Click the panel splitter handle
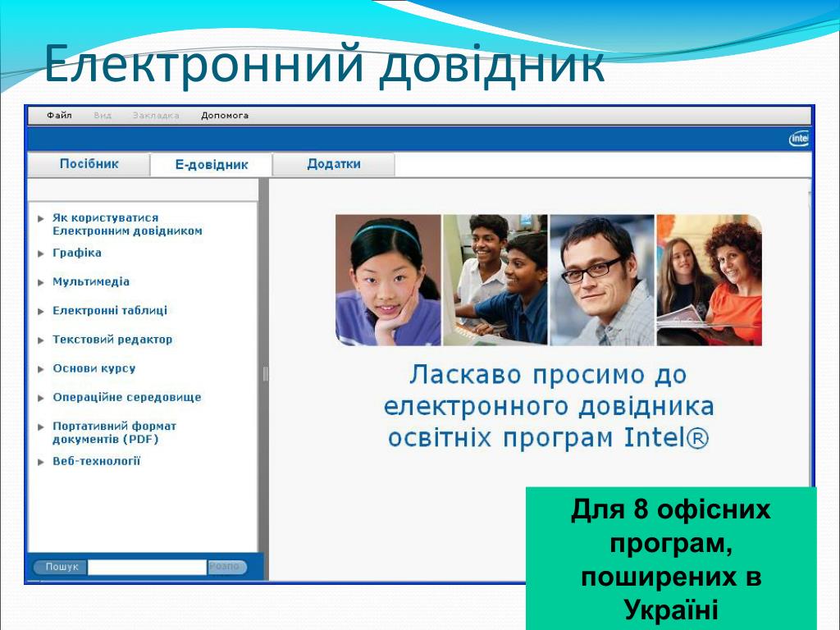The width and height of the screenshot is (840, 630). 265,374
